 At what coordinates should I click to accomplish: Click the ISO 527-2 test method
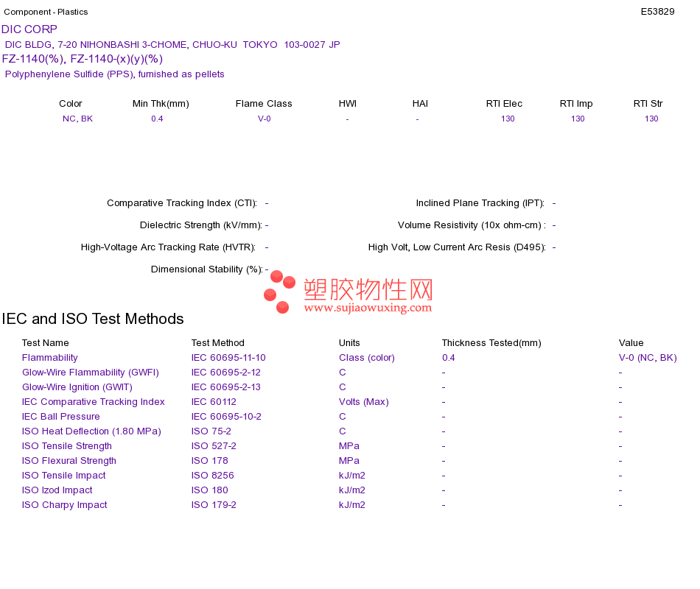(214, 446)
